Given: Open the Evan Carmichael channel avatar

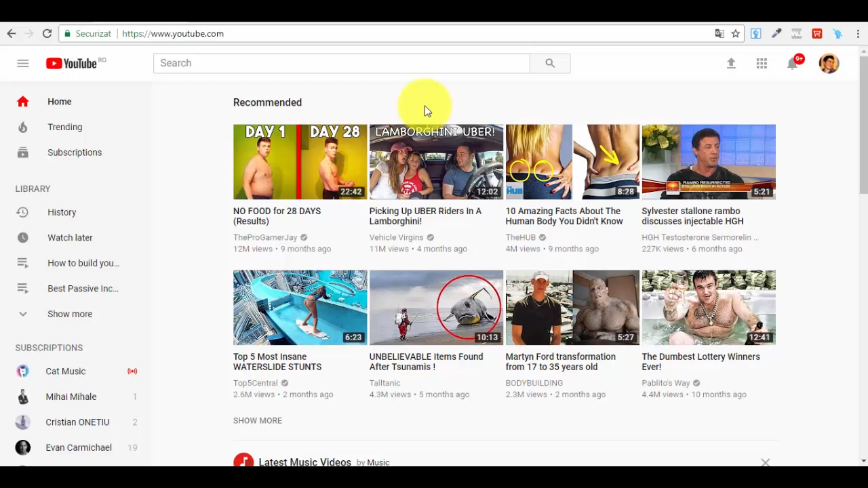Looking at the screenshot, I should click(x=23, y=447).
